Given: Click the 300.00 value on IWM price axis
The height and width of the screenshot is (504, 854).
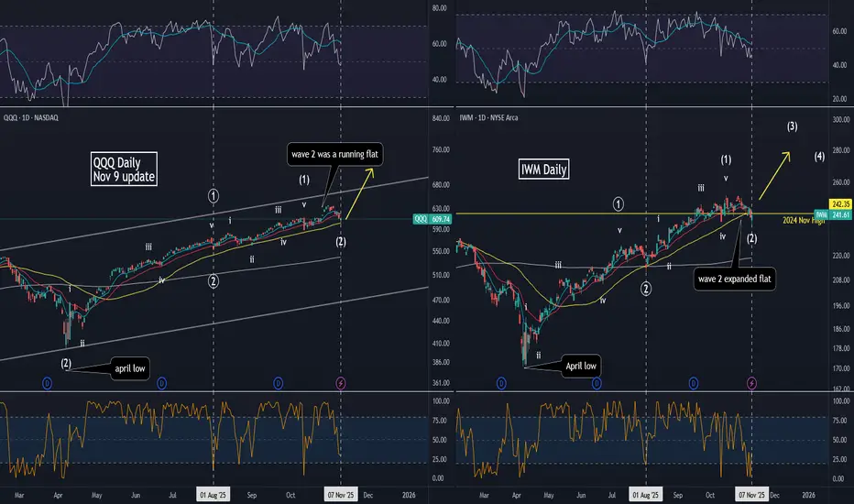Looking at the screenshot, I should (841, 119).
